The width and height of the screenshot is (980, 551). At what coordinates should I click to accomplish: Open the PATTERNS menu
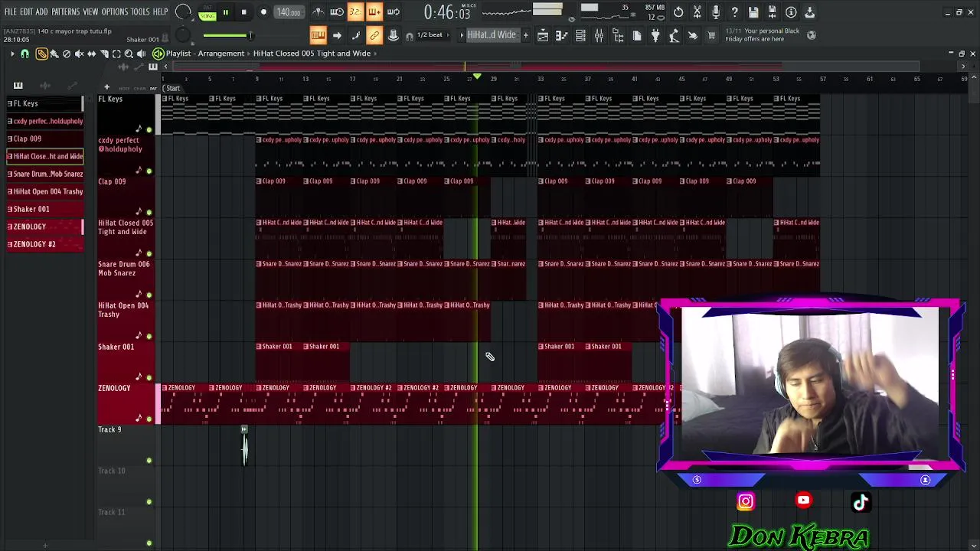65,12
